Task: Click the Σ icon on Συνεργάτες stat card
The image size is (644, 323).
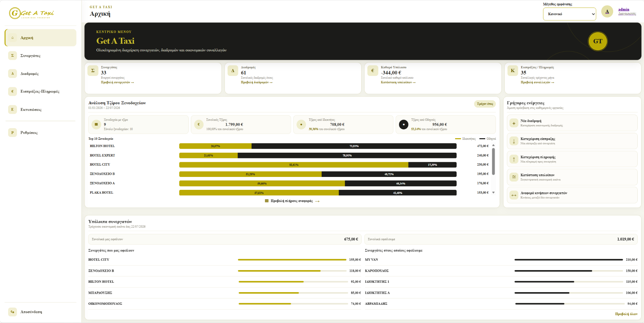Action: (x=93, y=71)
